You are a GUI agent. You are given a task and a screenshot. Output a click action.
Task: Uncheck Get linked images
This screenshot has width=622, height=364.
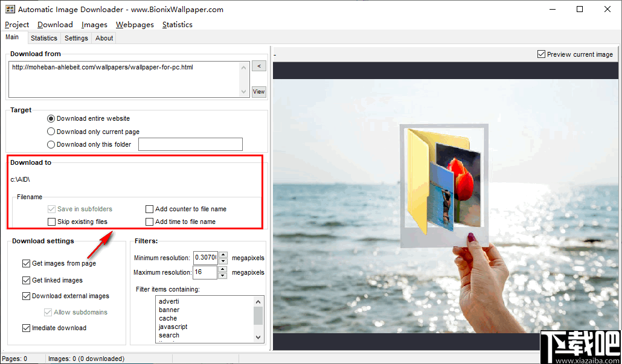pyautogui.click(x=26, y=280)
